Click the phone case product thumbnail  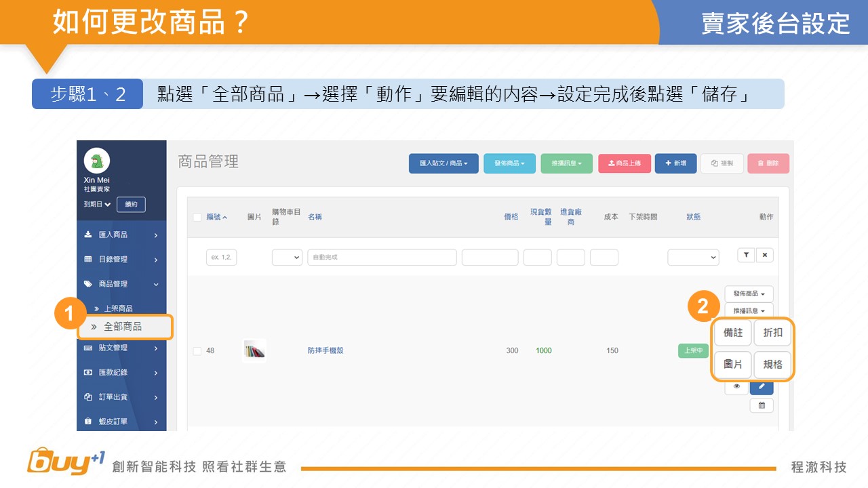(x=254, y=351)
